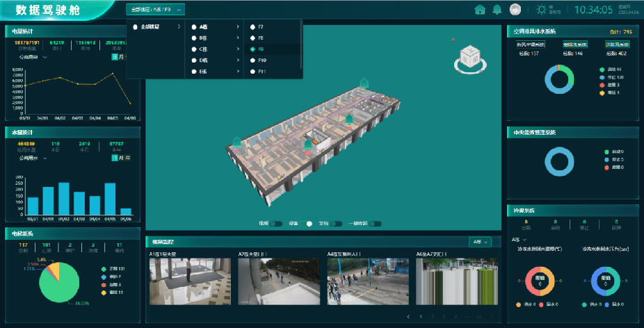Screen dimensions: 644x328
Task: Expand the A栋 dropdown in video monitoring
Action: [x=481, y=242]
